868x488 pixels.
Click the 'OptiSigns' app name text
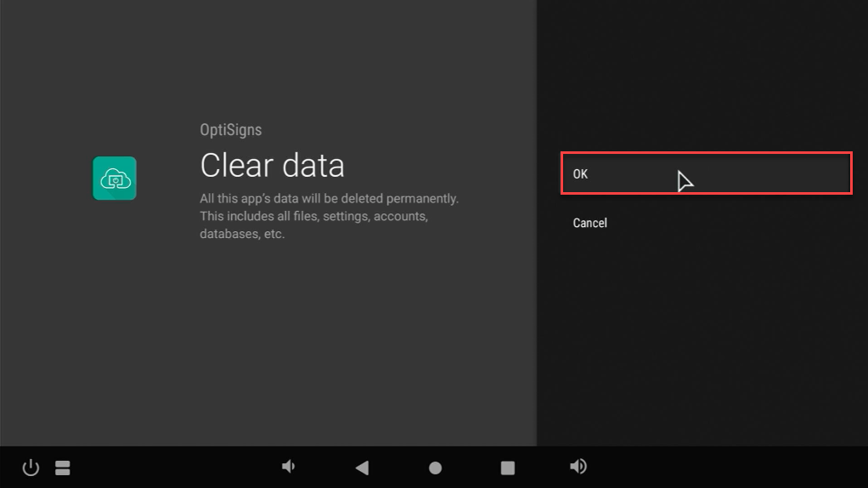(x=231, y=129)
